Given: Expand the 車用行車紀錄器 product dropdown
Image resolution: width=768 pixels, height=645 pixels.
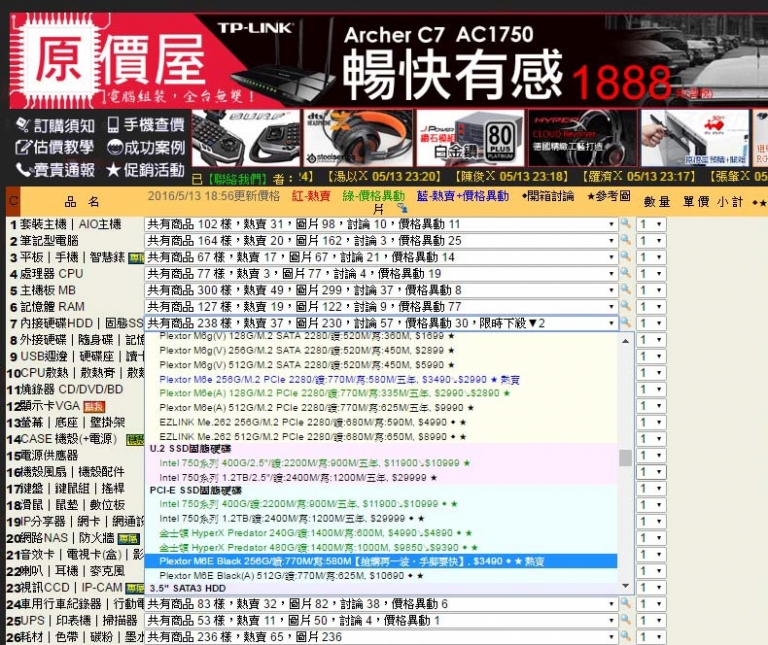Looking at the screenshot, I should click(381, 604).
